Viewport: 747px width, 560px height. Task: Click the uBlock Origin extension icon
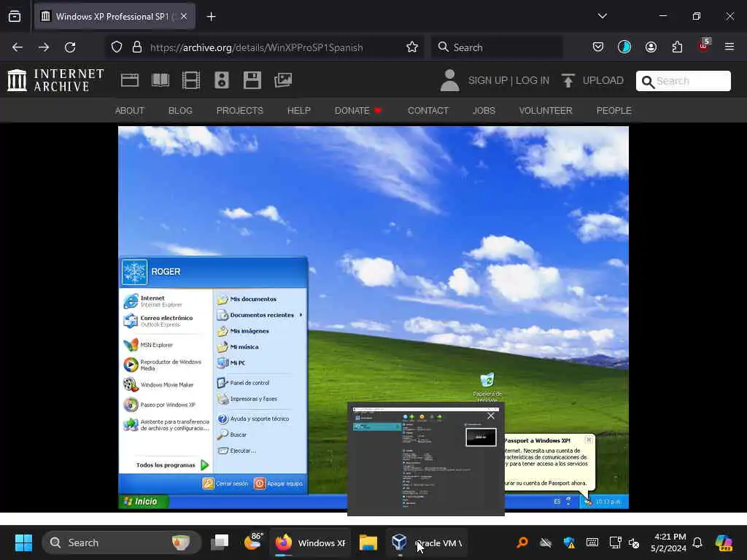[x=704, y=46]
